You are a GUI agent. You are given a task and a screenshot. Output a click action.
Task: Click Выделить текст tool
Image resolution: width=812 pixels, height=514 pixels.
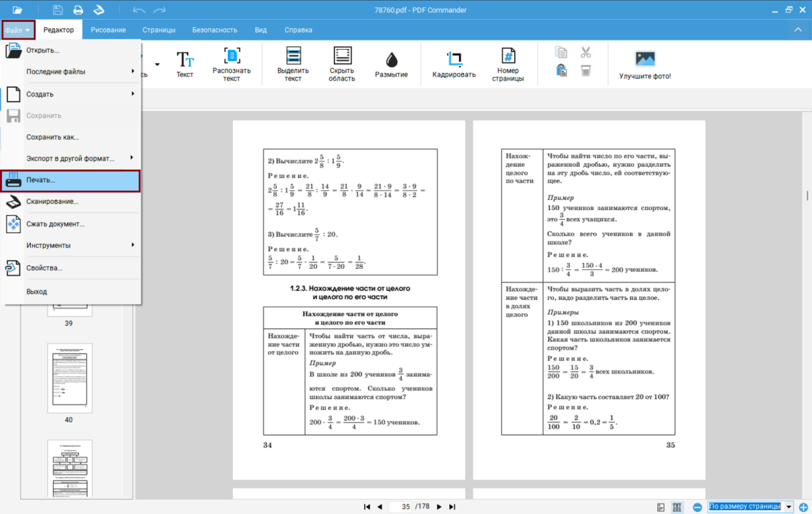coord(293,64)
